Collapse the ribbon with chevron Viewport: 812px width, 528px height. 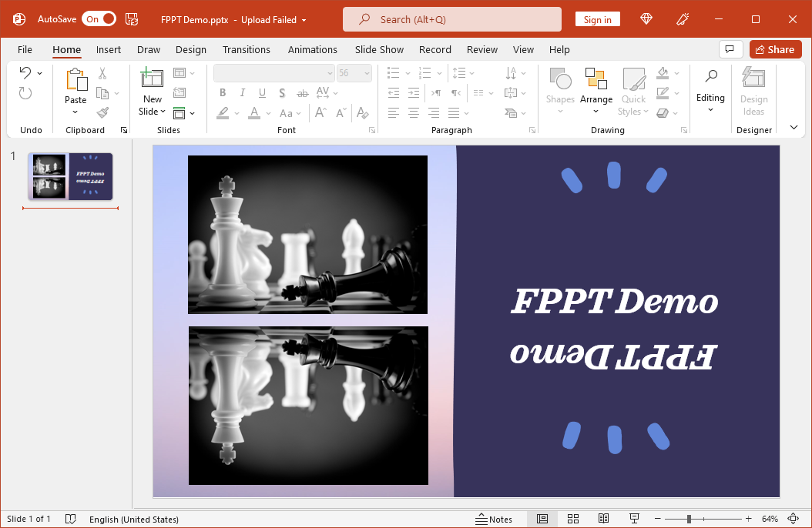[794, 127]
